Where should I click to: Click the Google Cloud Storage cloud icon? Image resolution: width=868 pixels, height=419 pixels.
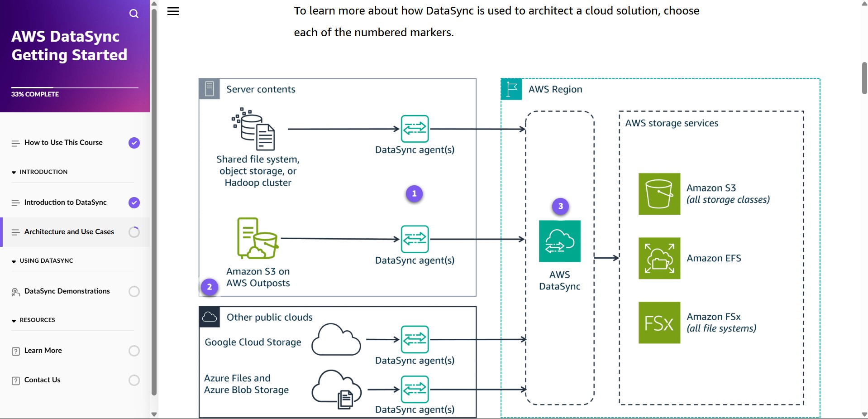(x=336, y=339)
